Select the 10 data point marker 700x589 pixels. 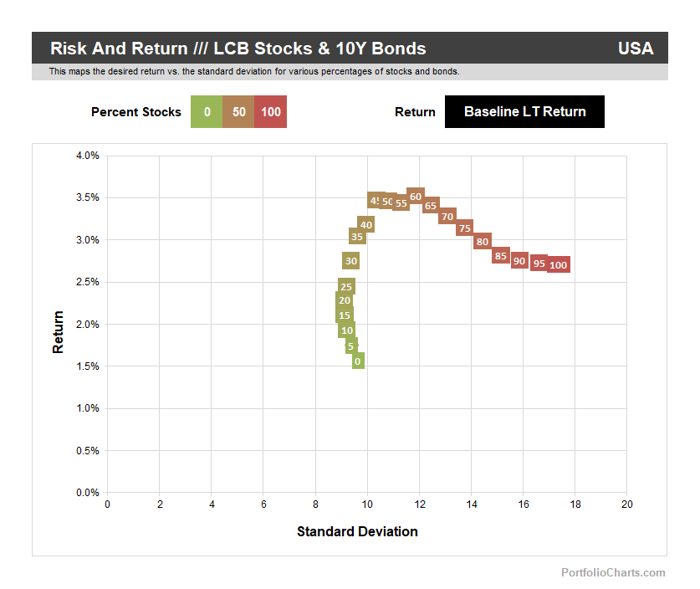[x=347, y=330]
